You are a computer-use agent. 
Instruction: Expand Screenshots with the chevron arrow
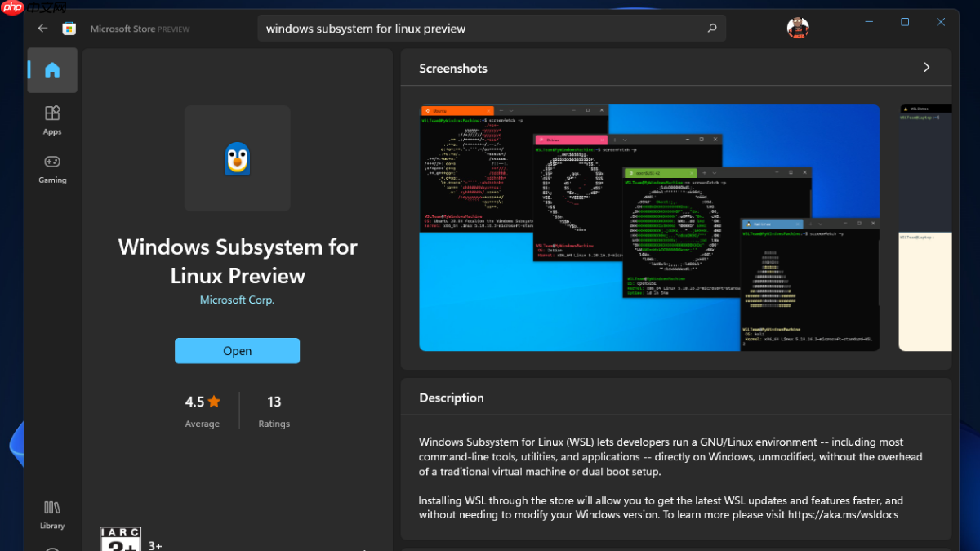click(926, 68)
